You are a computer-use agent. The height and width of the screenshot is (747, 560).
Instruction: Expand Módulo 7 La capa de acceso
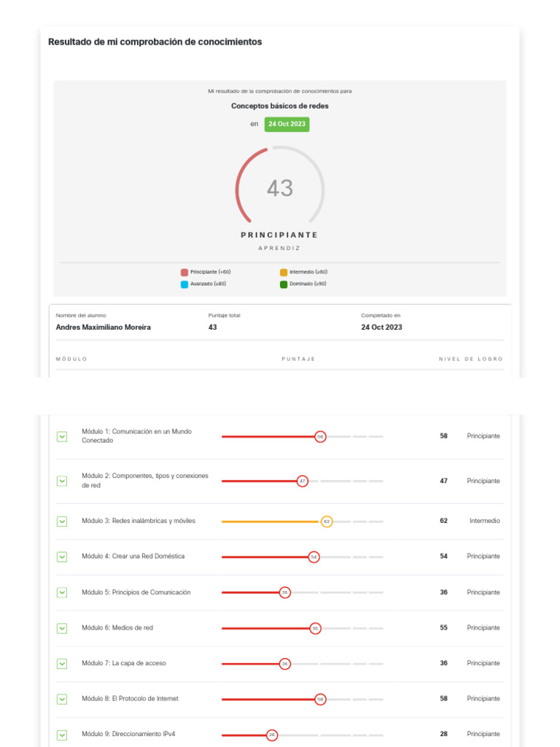62,663
